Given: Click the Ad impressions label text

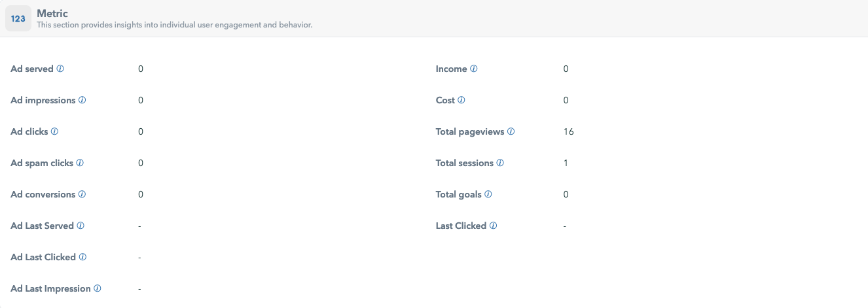Looking at the screenshot, I should 43,100.
